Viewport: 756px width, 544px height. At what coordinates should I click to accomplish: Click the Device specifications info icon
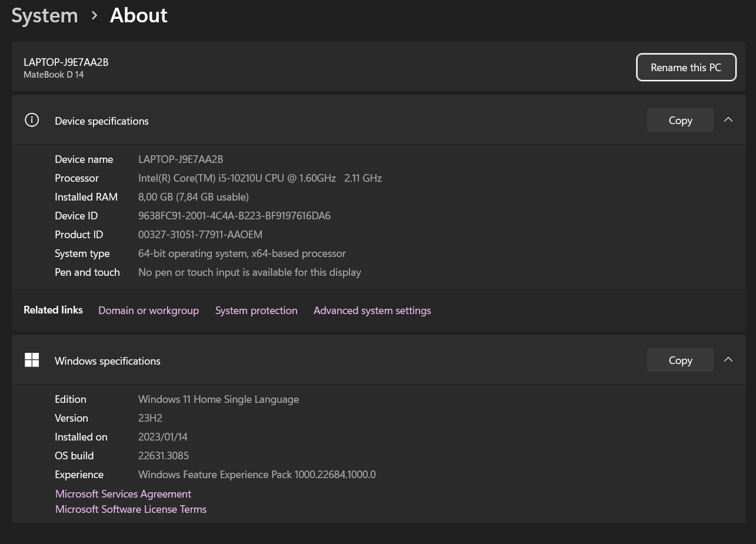[x=32, y=121]
